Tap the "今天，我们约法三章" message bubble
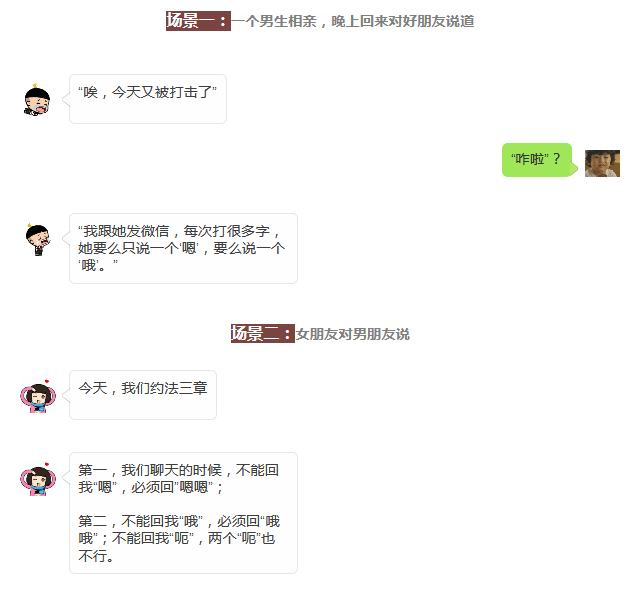Screen dimensions: 636x591 click(x=143, y=395)
